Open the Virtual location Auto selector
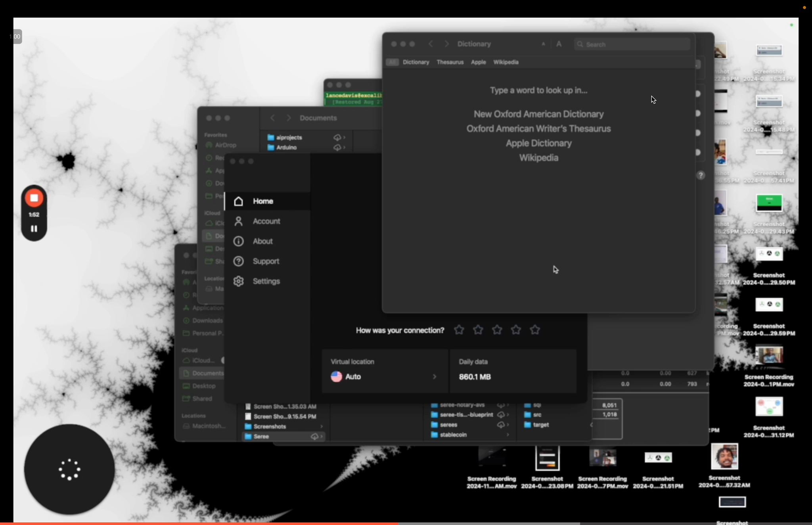 (385, 371)
